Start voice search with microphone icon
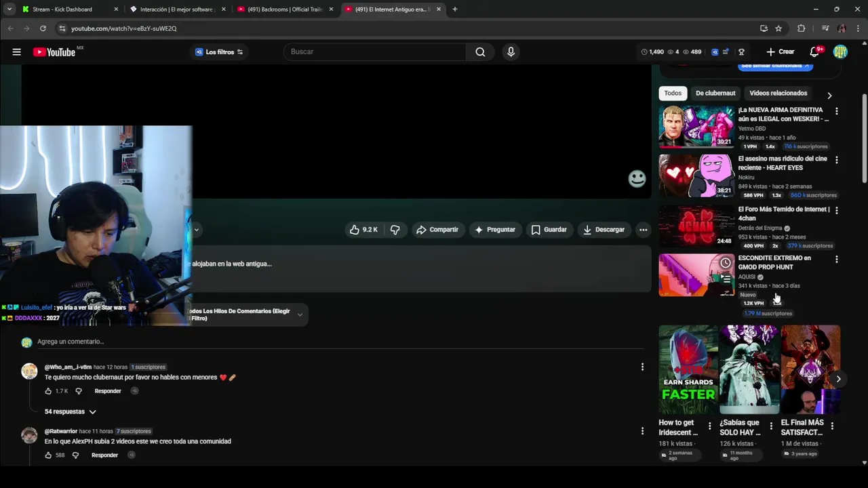Viewport: 868px width, 488px height. click(511, 52)
